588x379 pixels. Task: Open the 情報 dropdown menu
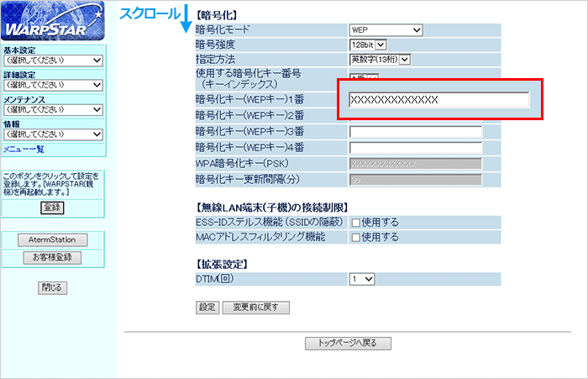[x=53, y=134]
